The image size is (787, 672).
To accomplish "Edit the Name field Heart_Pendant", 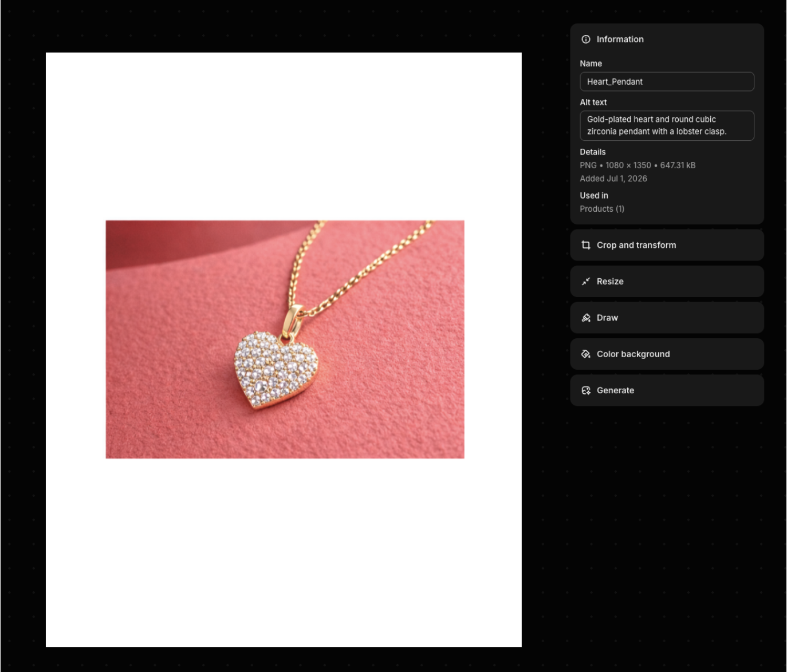I will [667, 81].
